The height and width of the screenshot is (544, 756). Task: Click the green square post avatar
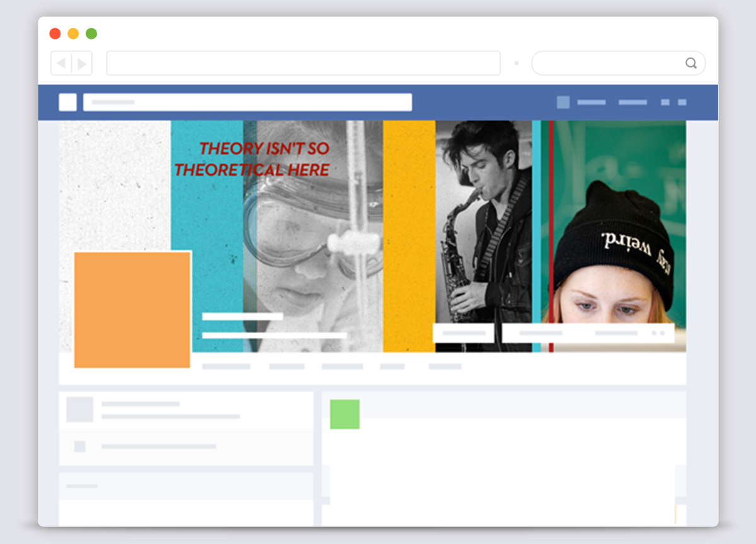point(345,414)
